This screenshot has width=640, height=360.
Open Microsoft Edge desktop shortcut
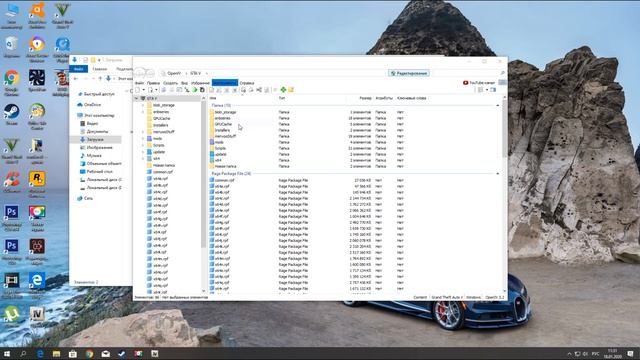[37, 284]
